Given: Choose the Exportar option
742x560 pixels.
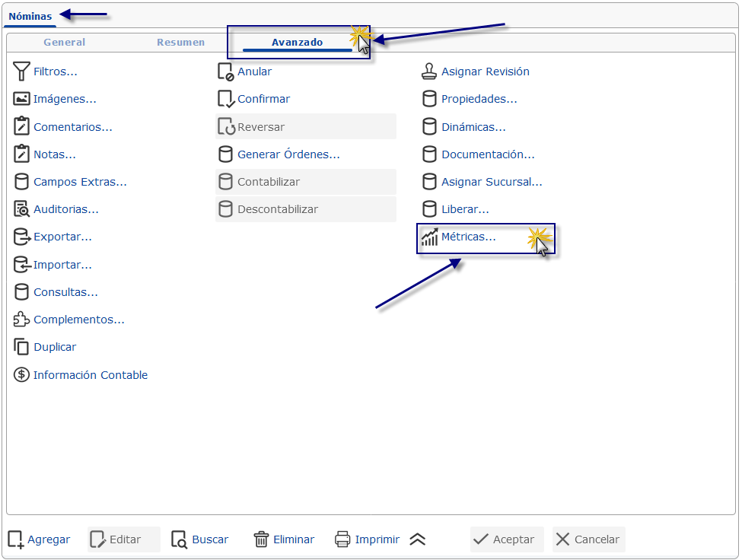Looking at the screenshot, I should pyautogui.click(x=62, y=237).
